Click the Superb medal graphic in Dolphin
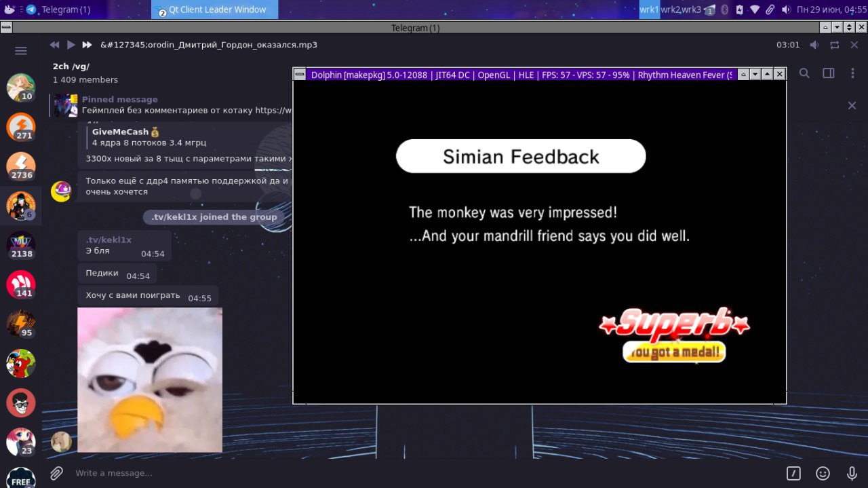 coord(674,334)
